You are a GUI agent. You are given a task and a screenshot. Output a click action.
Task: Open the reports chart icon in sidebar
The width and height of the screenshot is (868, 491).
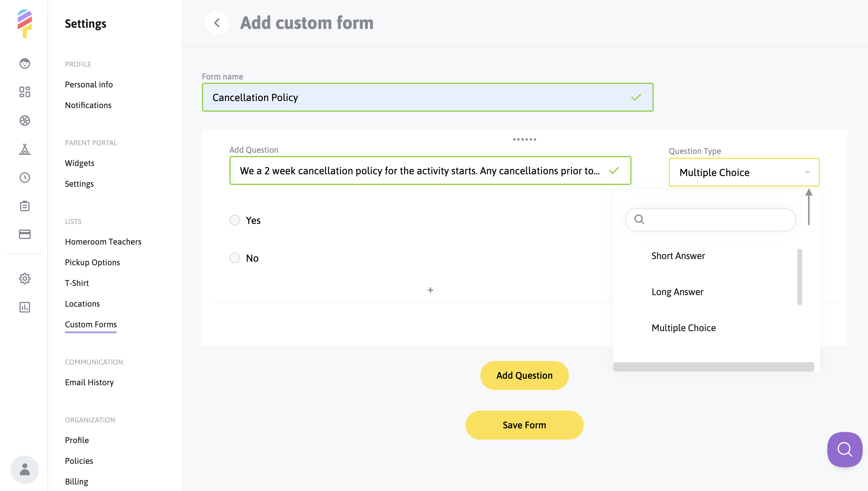25,307
